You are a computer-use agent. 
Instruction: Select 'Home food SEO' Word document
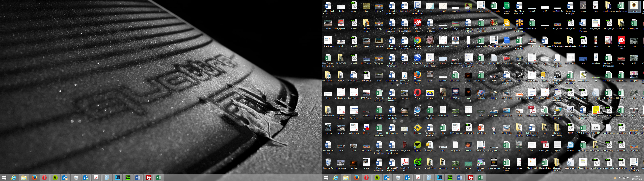tap(328, 147)
